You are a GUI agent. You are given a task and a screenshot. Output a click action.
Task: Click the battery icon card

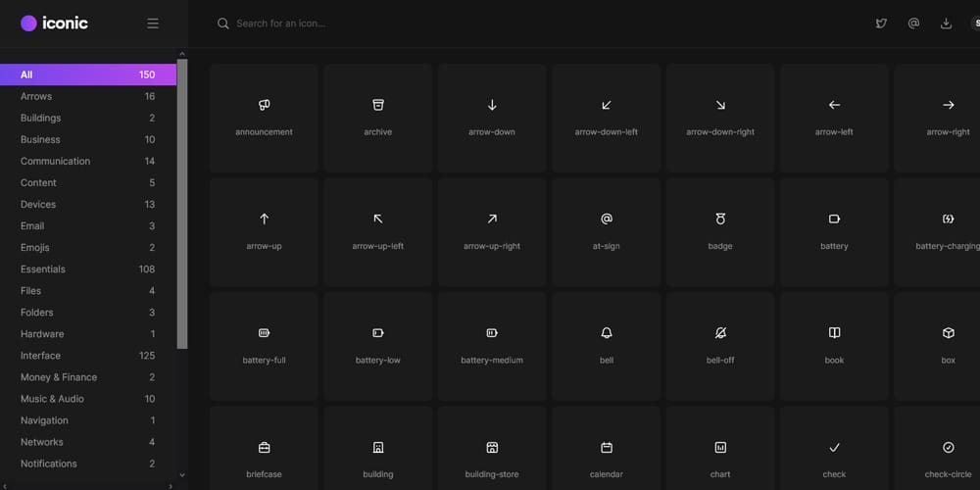(x=834, y=232)
